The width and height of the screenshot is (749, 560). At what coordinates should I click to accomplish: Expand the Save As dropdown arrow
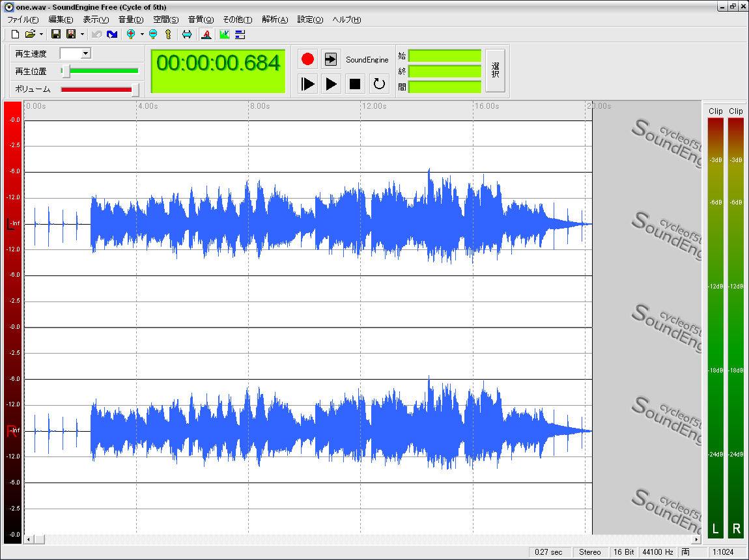coord(82,34)
